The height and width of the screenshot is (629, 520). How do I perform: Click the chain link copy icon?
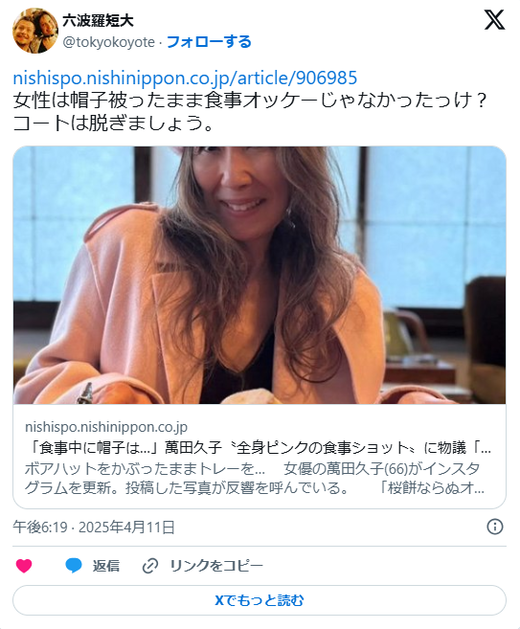tap(150, 566)
